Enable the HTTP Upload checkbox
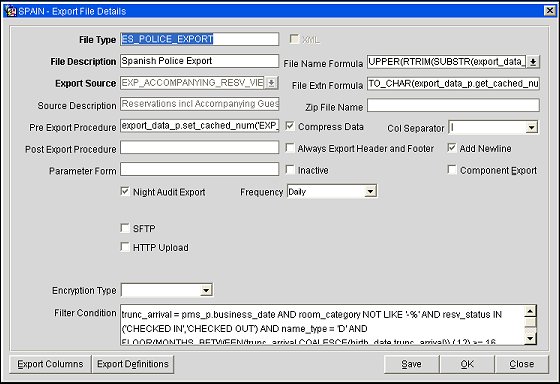The height and width of the screenshot is (384, 560). [x=125, y=247]
